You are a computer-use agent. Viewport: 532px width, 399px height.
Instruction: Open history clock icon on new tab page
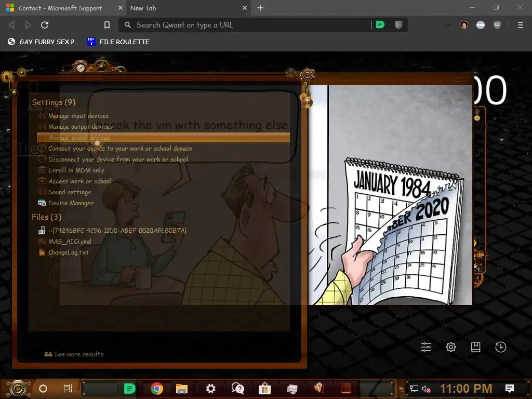click(500, 347)
